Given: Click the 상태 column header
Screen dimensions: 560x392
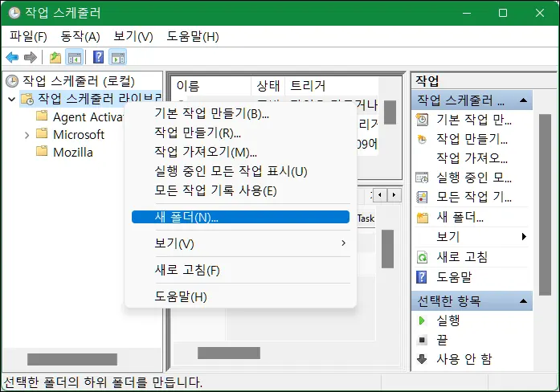Looking at the screenshot, I should [268, 86].
